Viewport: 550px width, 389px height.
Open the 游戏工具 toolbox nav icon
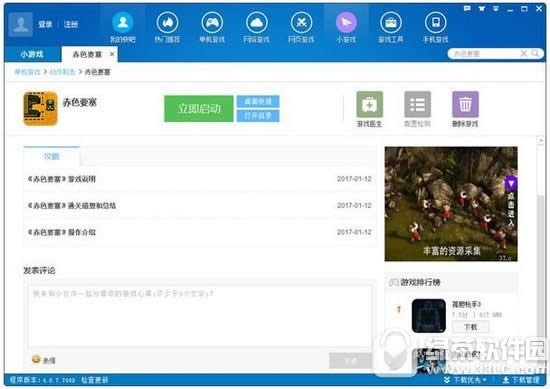[x=391, y=22]
